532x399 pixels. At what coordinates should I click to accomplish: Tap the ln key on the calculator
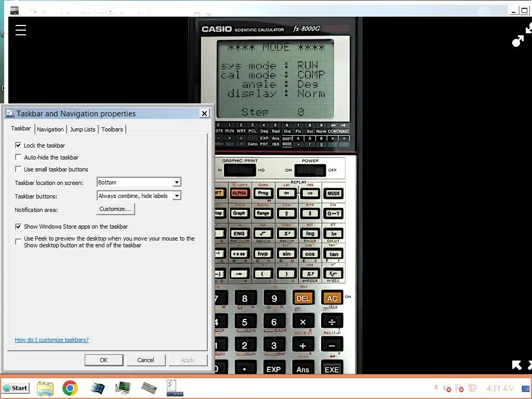tap(333, 233)
